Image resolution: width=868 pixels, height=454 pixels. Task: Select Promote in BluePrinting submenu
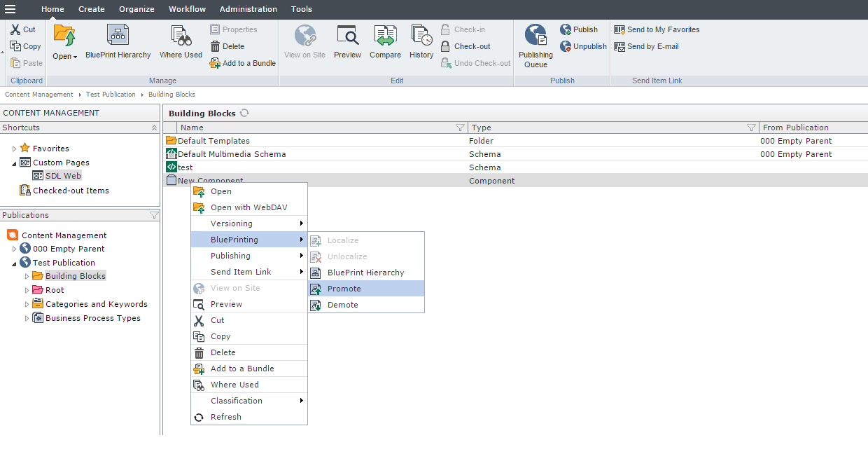coord(344,289)
